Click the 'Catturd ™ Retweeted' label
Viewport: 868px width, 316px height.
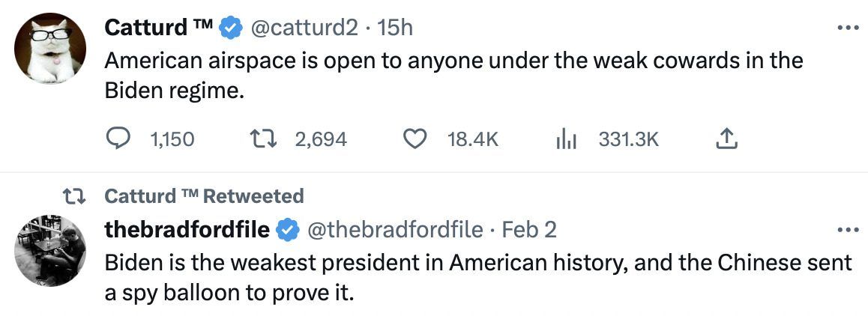tap(204, 196)
